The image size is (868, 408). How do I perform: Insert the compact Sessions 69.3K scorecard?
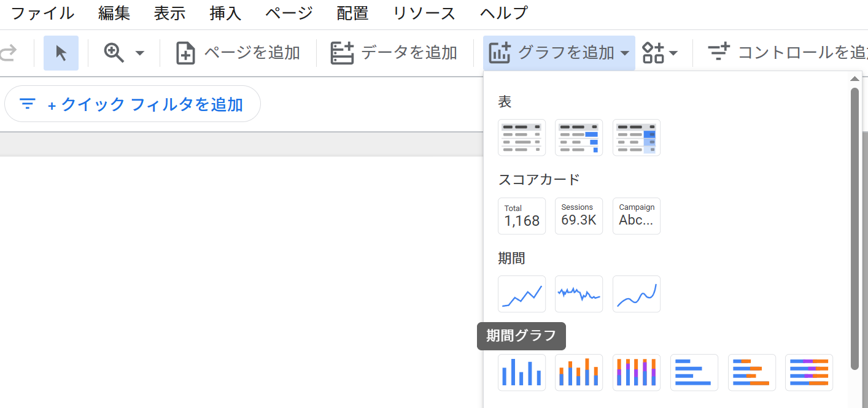pyautogui.click(x=578, y=216)
